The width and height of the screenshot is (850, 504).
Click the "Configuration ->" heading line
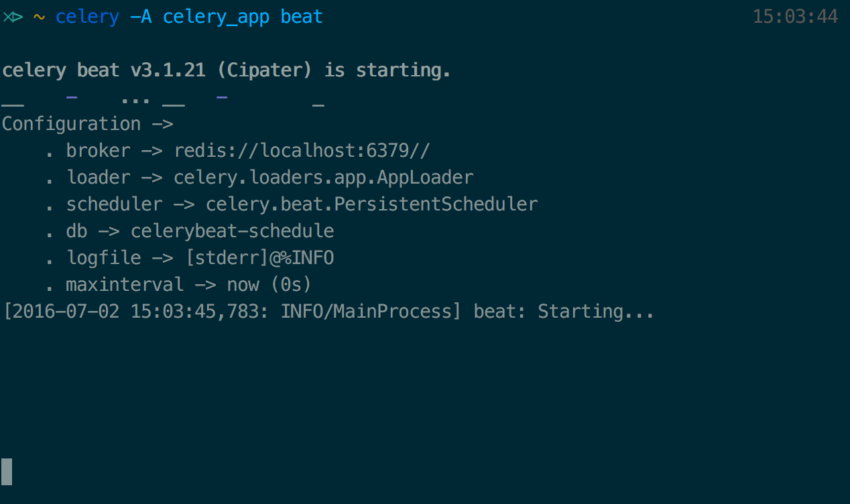pos(88,124)
